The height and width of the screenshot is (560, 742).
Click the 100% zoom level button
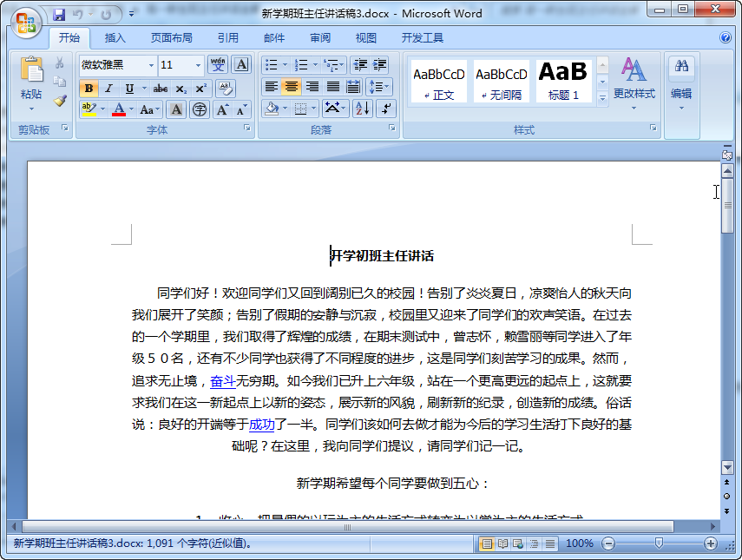click(580, 544)
